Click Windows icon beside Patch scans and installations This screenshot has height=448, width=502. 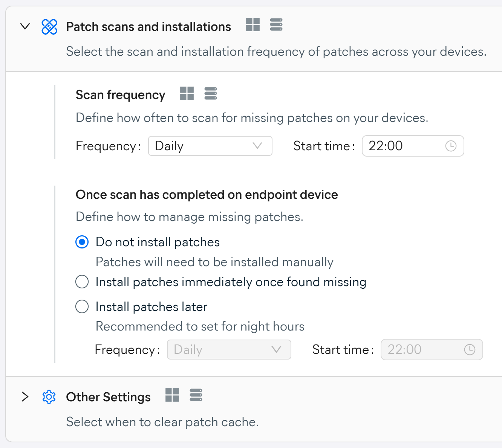tap(253, 25)
